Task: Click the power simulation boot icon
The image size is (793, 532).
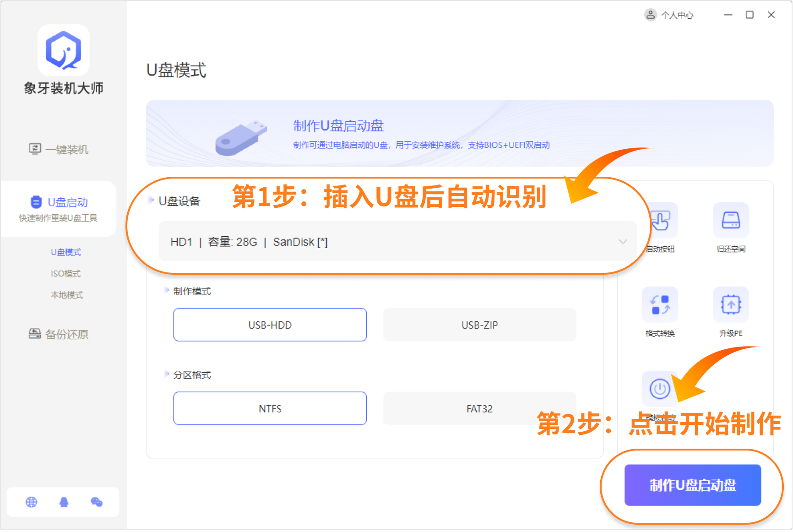Action: (659, 389)
